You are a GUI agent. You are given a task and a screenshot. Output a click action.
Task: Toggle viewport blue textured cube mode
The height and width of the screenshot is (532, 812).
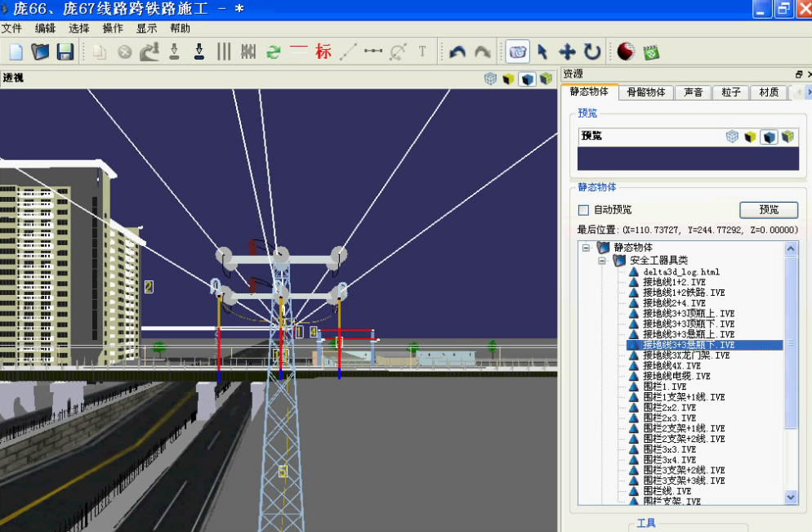[x=527, y=78]
